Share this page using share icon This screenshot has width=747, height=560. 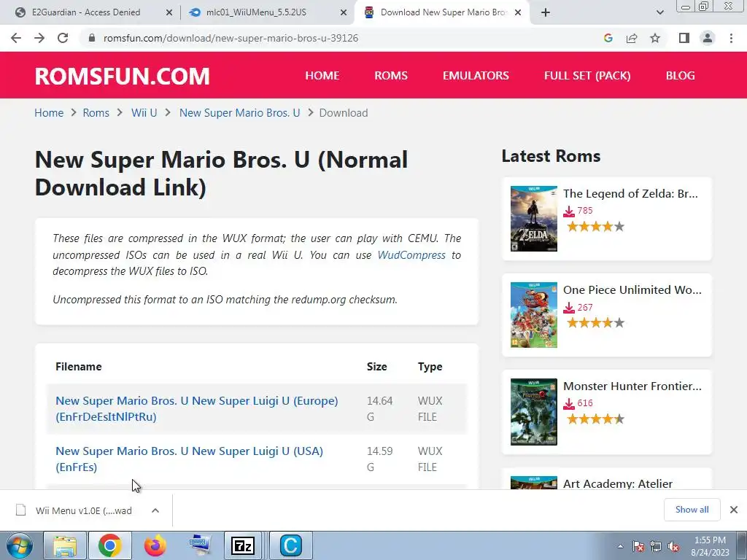(632, 38)
